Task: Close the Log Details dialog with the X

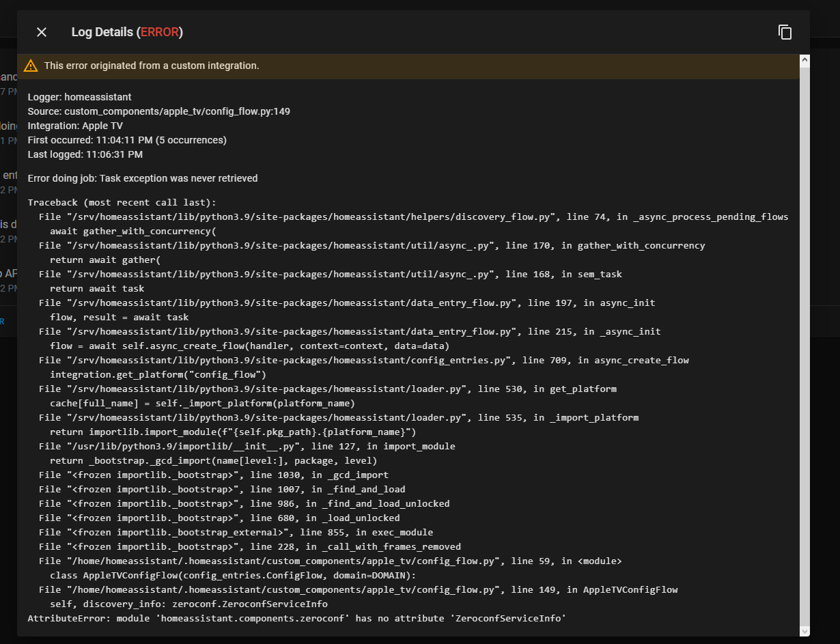Action: (x=41, y=32)
